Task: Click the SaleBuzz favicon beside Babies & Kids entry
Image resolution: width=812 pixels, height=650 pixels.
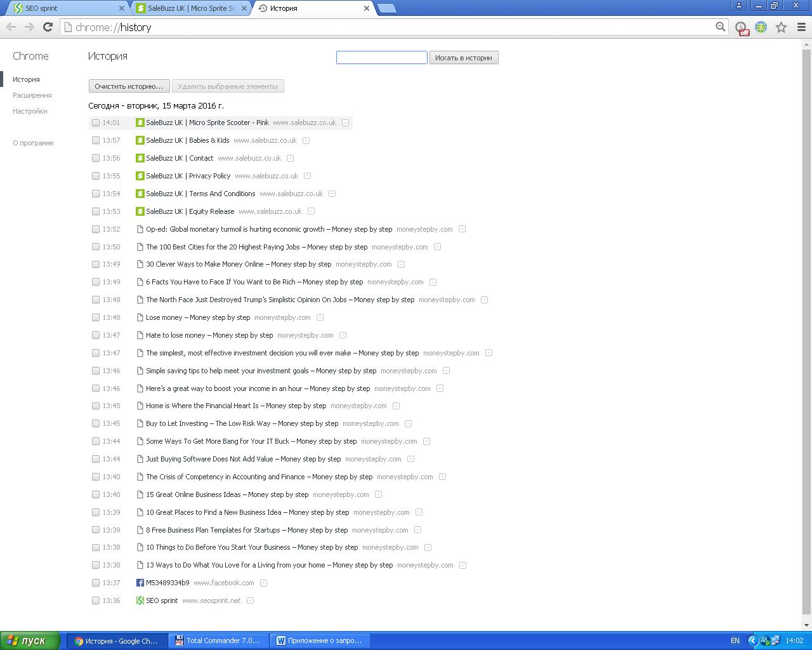Action: [x=140, y=140]
